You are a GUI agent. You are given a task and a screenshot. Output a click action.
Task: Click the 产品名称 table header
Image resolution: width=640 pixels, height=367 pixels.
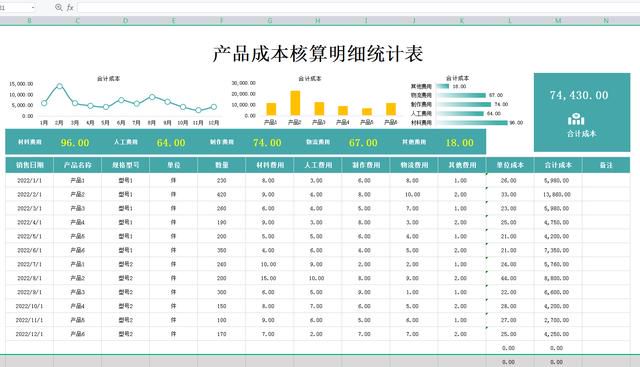78,165
